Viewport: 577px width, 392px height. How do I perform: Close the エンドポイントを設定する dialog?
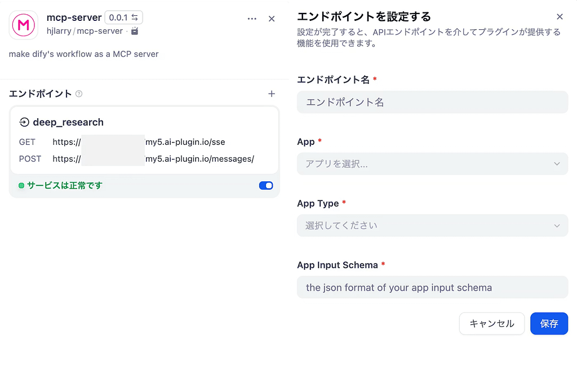click(x=560, y=17)
